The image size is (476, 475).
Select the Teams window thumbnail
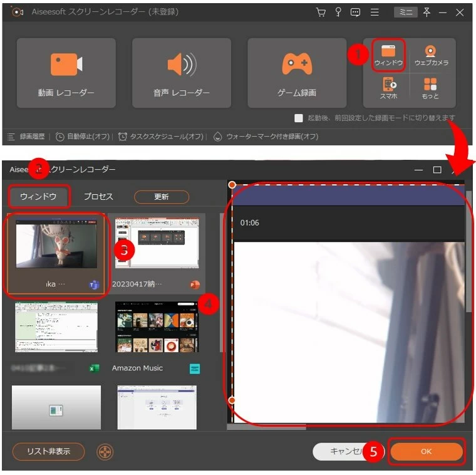click(x=56, y=244)
